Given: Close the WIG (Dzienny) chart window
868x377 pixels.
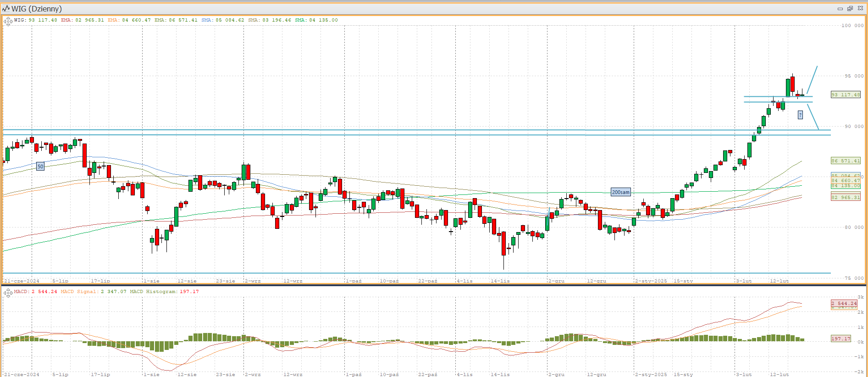Looking at the screenshot, I should [x=860, y=9].
